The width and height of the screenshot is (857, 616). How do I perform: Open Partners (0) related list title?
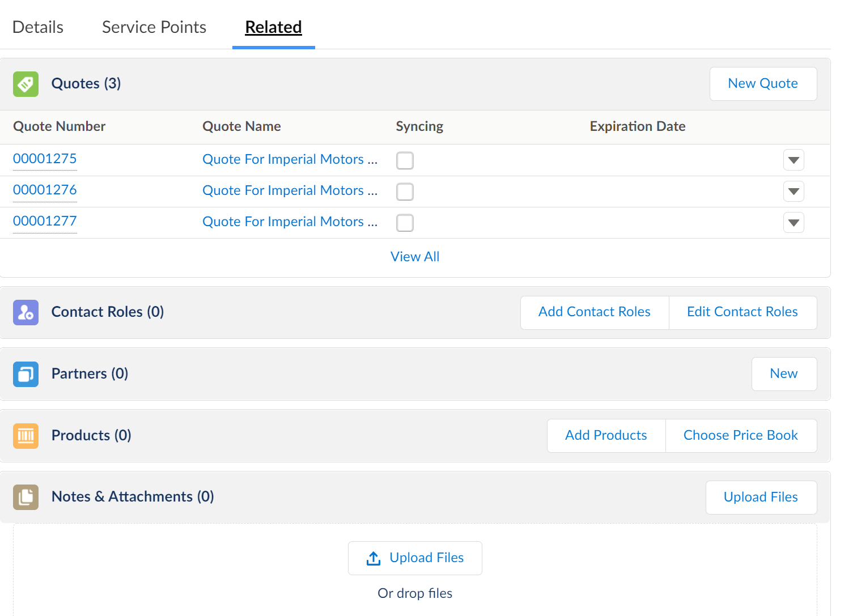pos(90,374)
